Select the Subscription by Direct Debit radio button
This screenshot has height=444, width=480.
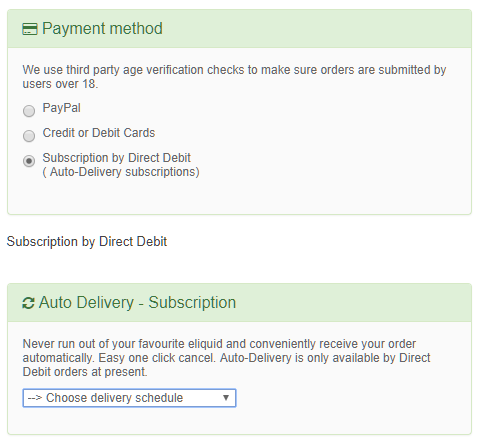(x=29, y=161)
